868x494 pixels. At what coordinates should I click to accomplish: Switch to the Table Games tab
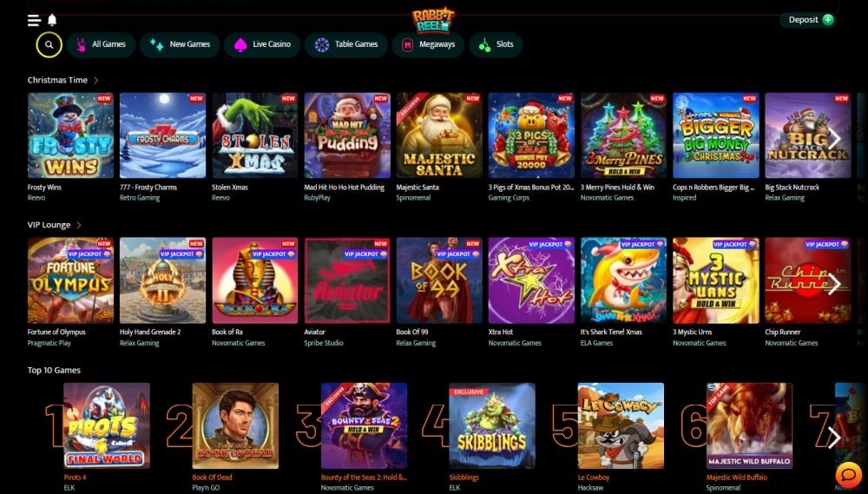tap(345, 45)
